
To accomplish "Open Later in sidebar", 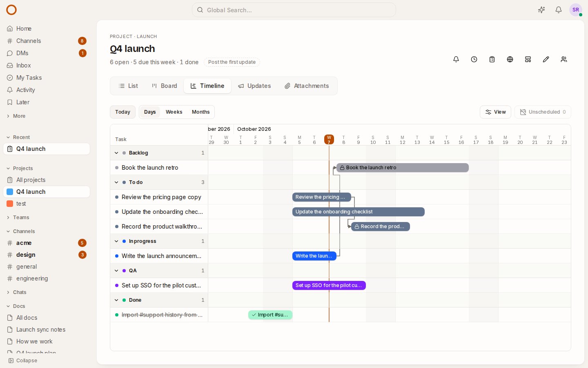I will pyautogui.click(x=47, y=102).
